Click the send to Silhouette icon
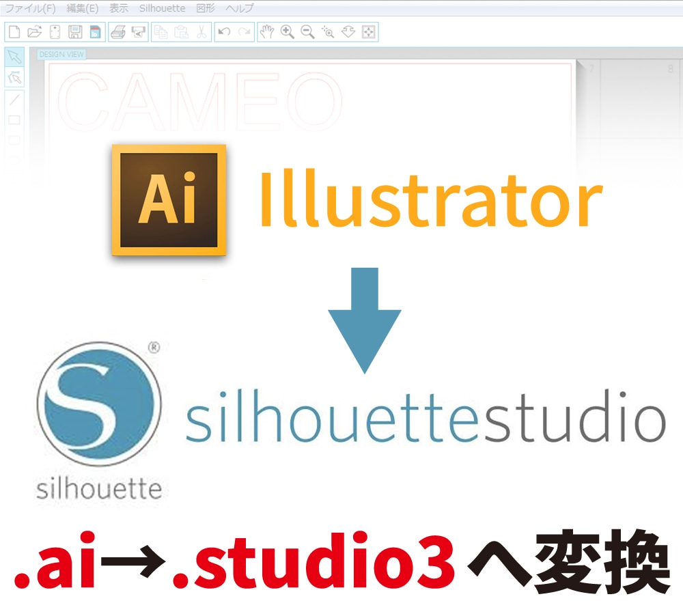683x616 pixels. pyautogui.click(x=139, y=32)
